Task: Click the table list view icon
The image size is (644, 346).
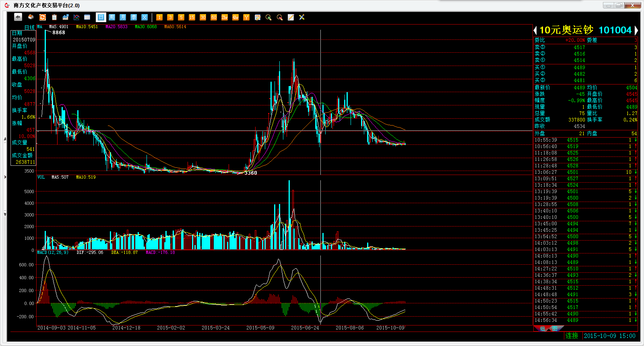Action: tap(87, 17)
